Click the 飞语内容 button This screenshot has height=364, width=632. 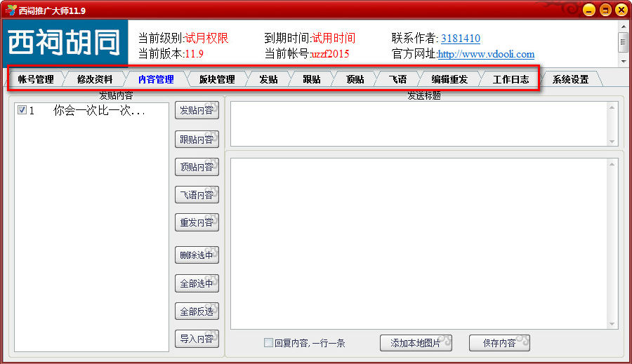(197, 195)
